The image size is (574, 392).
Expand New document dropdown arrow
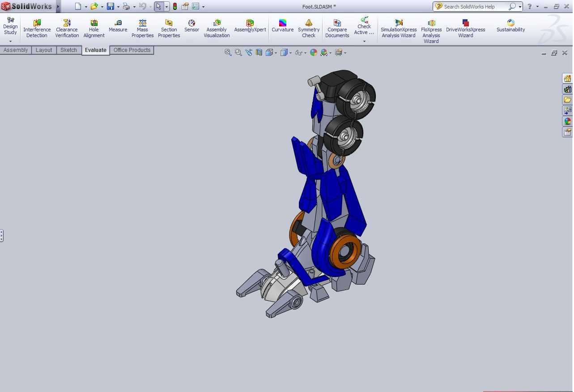point(86,7)
